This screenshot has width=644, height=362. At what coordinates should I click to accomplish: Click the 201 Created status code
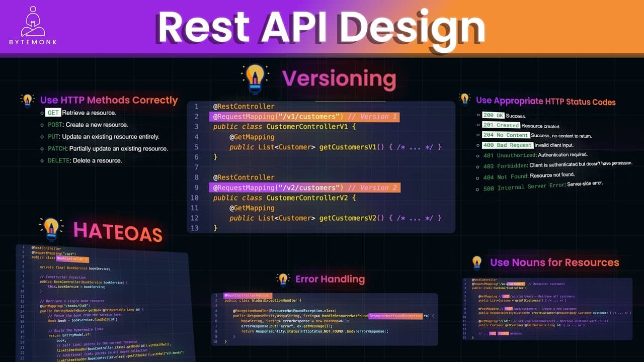click(x=501, y=125)
